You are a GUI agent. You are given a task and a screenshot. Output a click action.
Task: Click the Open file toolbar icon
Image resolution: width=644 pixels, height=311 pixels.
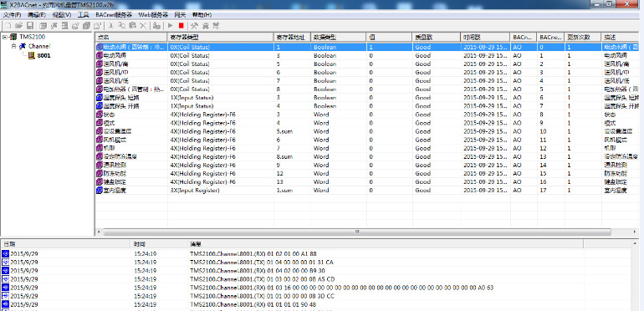pos(18,26)
